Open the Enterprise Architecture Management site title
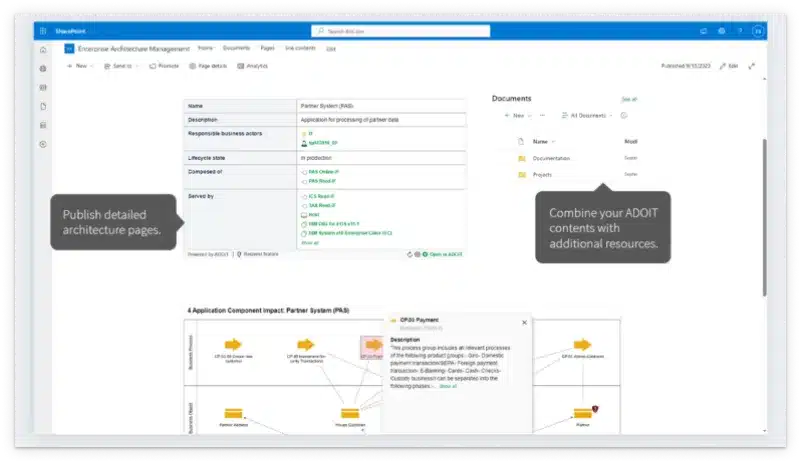The image size is (801, 464). point(133,49)
